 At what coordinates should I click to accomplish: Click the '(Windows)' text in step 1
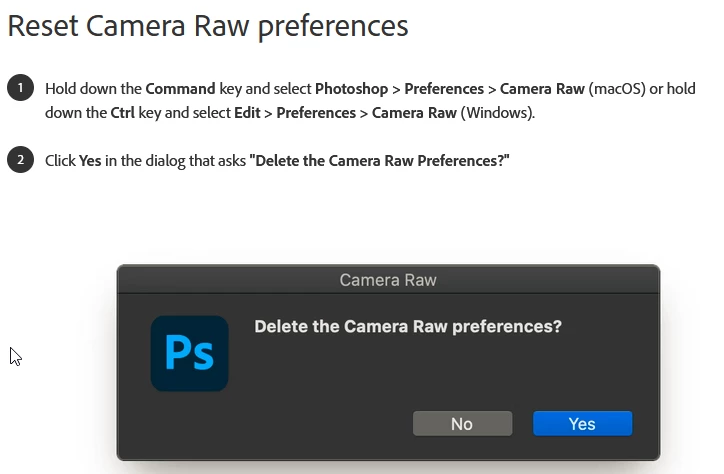tap(497, 113)
